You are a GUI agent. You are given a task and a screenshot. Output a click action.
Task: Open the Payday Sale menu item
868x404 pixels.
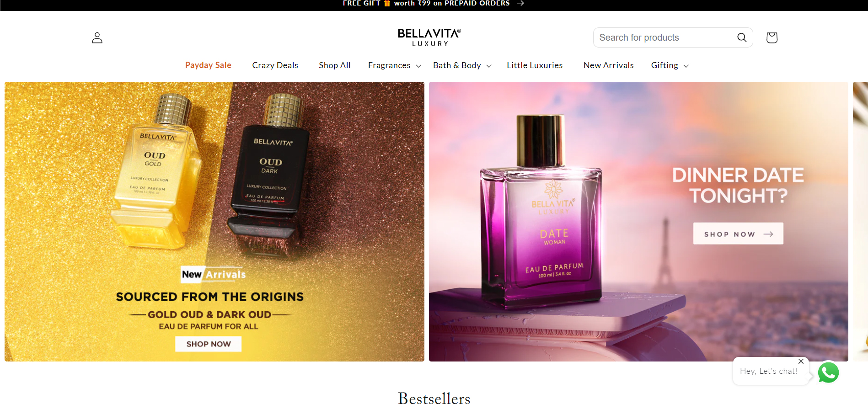pyautogui.click(x=208, y=65)
